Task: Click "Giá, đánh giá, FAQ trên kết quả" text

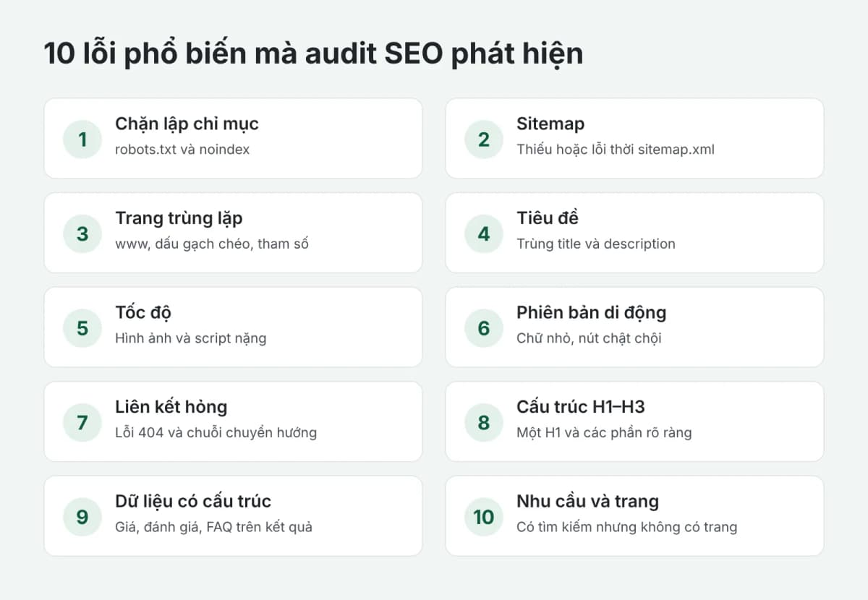Action: pos(214,527)
